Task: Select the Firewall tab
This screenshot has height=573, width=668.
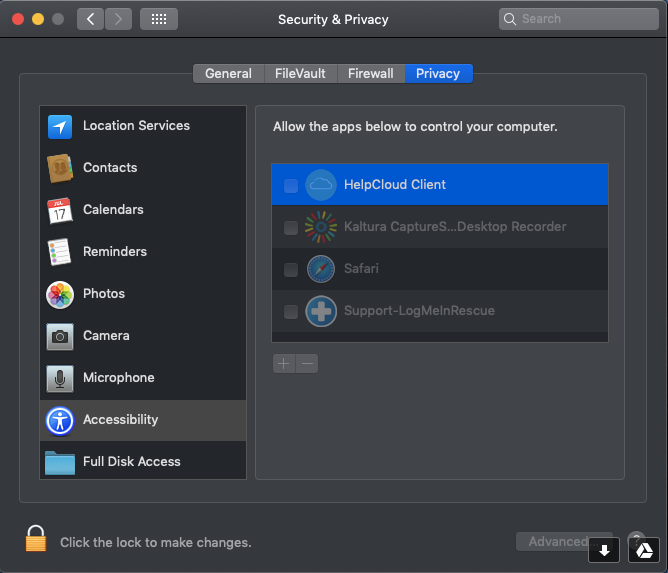Action: coord(371,73)
